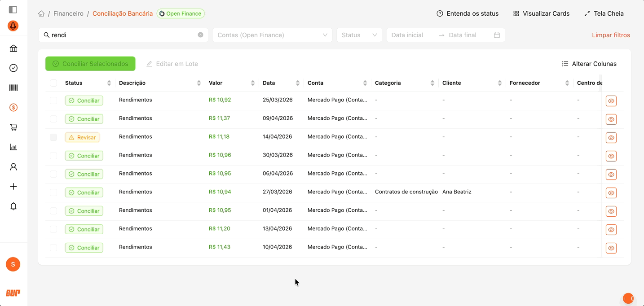Open the Status filter dropdown
Viewport: 644px width, 306px height.
[359, 35]
